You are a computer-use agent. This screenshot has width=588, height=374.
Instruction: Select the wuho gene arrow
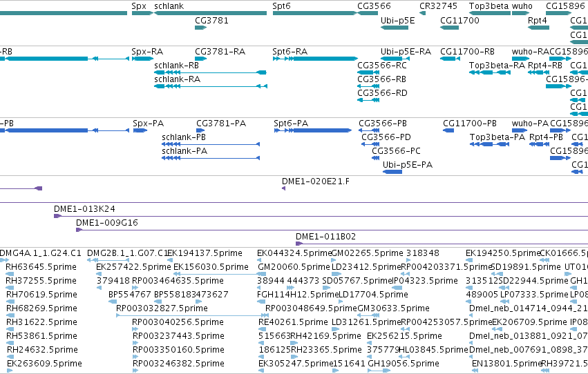tap(520, 13)
